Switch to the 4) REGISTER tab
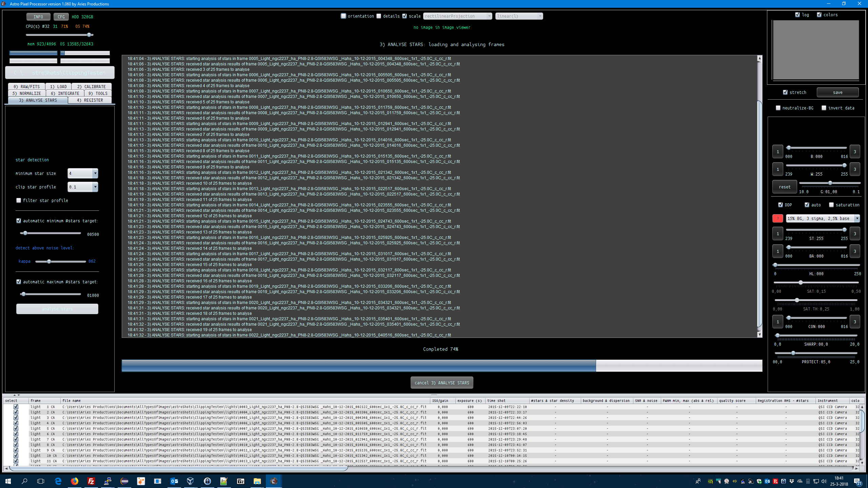Screen dimensions: 868x488 point(90,100)
